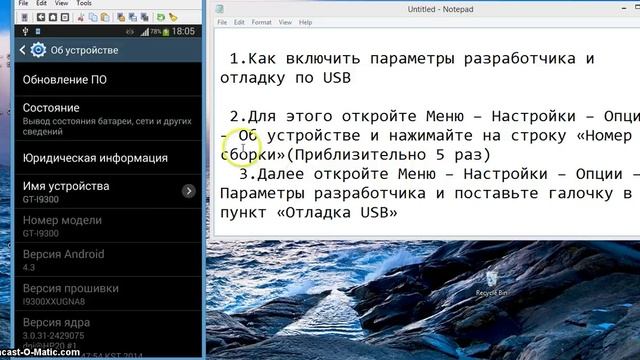Click the screenshot icon with orange badge
The width and height of the screenshot is (640, 360).
point(121,17)
